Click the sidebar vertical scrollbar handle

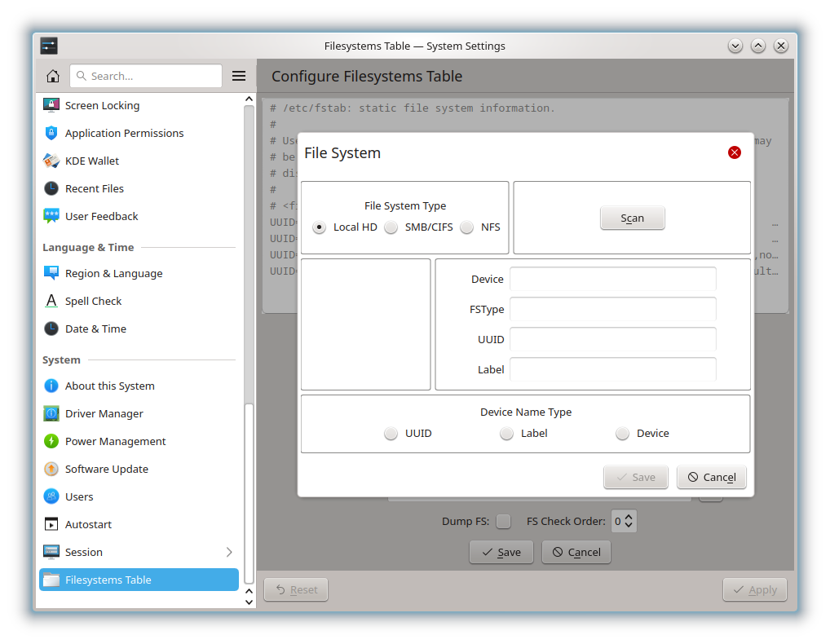click(x=249, y=493)
